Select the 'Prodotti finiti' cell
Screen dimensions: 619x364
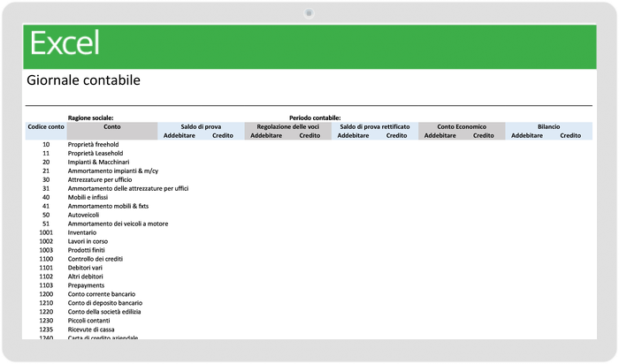click(87, 250)
